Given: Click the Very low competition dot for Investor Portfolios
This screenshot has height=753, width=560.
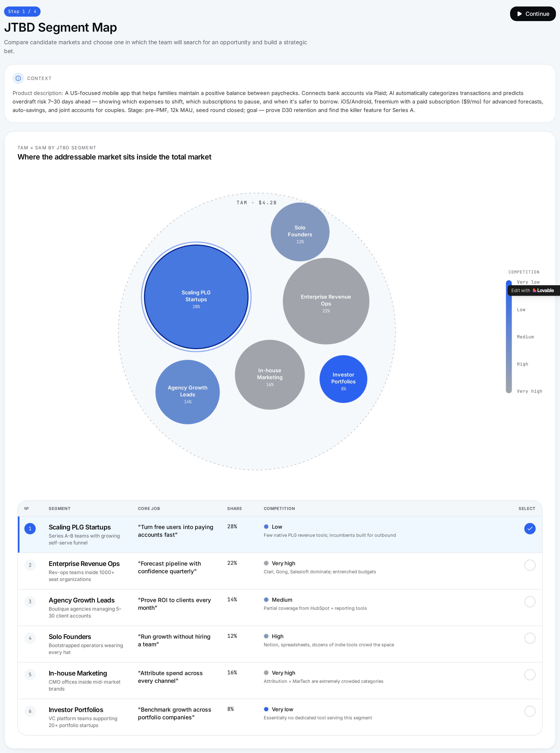Looking at the screenshot, I should [266, 709].
